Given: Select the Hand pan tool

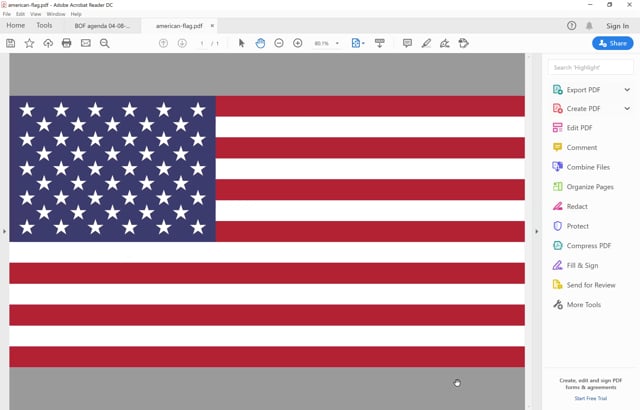Looking at the screenshot, I should tap(260, 43).
